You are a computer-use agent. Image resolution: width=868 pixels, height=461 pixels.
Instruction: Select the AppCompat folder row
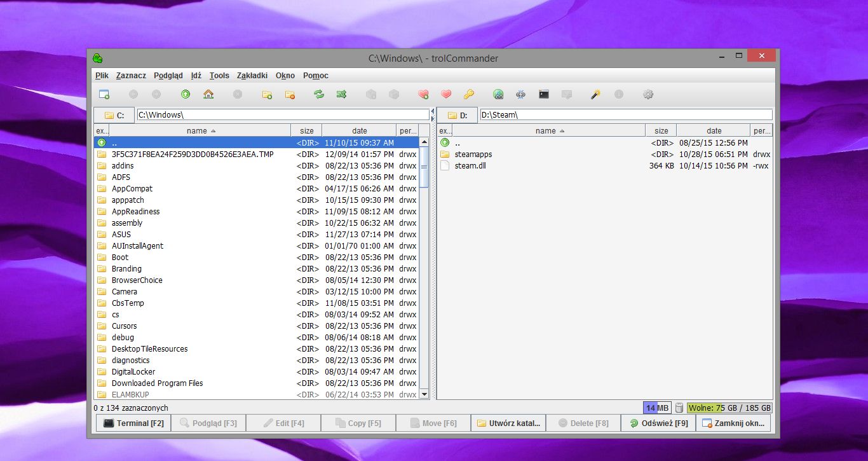point(257,188)
